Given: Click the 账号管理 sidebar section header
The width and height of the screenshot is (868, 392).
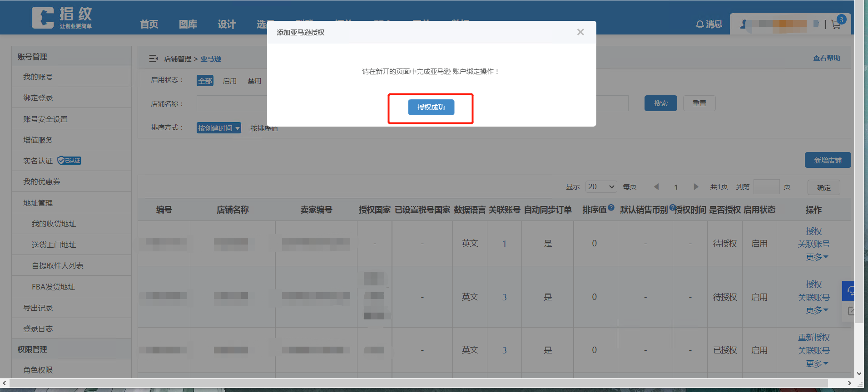Looking at the screenshot, I should [71, 57].
